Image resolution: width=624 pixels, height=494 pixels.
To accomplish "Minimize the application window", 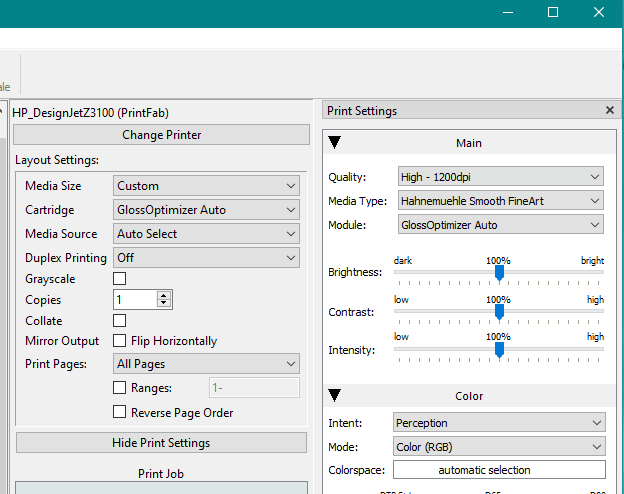I will coord(507,13).
